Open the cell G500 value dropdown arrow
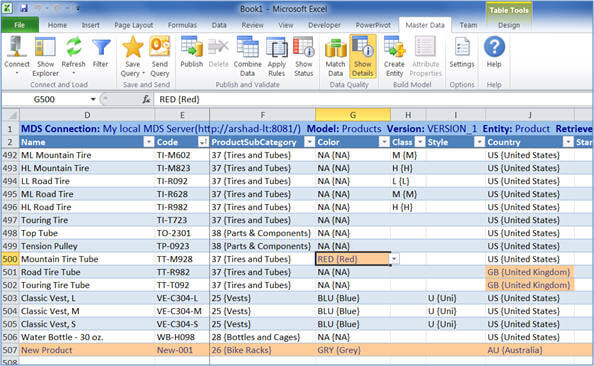Screen dimensions: 594x366 pos(394,259)
